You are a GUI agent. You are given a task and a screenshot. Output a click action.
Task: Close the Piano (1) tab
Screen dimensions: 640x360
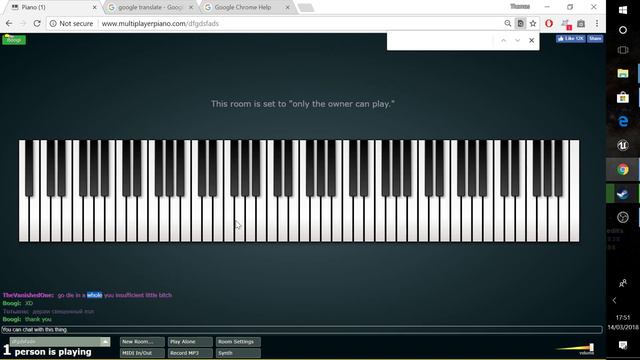95,7
